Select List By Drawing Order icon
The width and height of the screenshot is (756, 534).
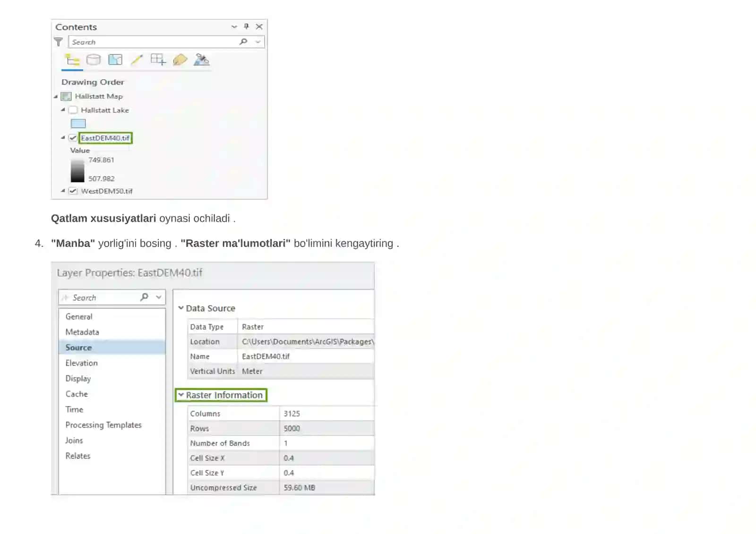(x=72, y=60)
